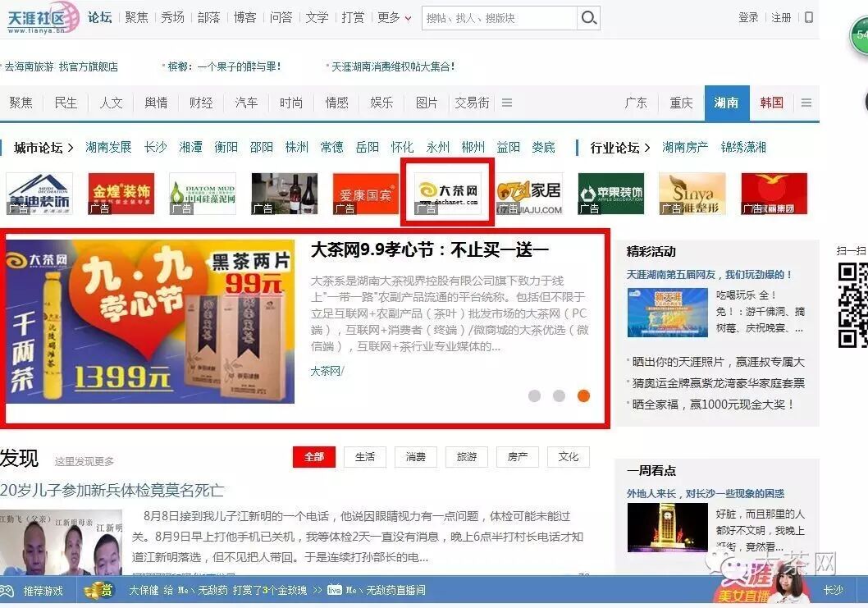The image size is (868, 608).
Task: Click 去海南旅游 找官方旗舰店 link
Action: click(x=60, y=67)
